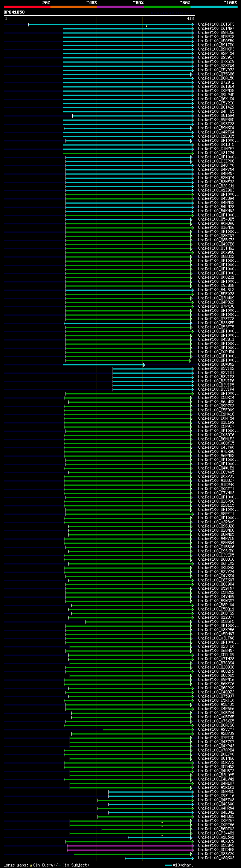
Task: Open the UniRef100_B6T429 hit
Action: pos(216,107)
